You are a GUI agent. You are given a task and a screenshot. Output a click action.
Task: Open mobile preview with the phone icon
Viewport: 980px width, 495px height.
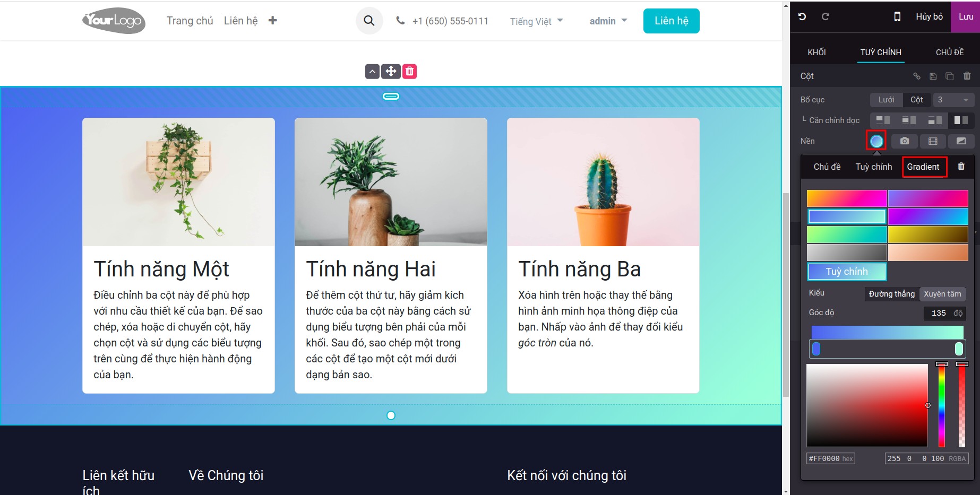point(897,16)
